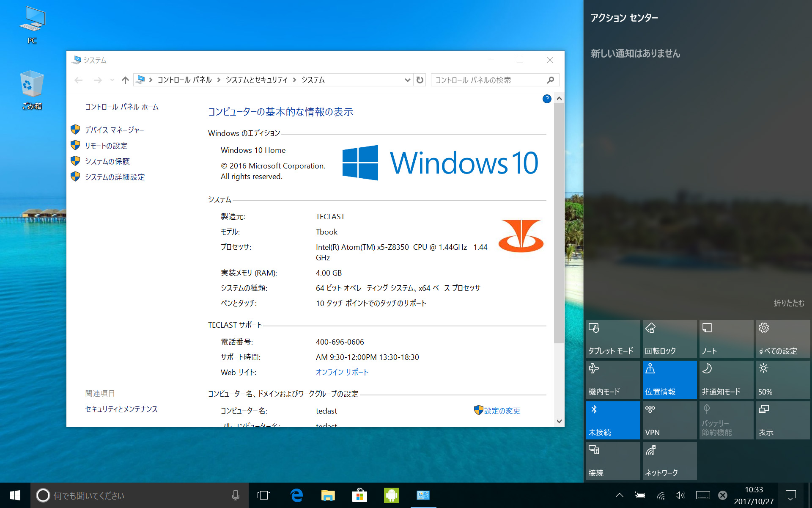Open オンライン サポート link

pyautogui.click(x=342, y=372)
